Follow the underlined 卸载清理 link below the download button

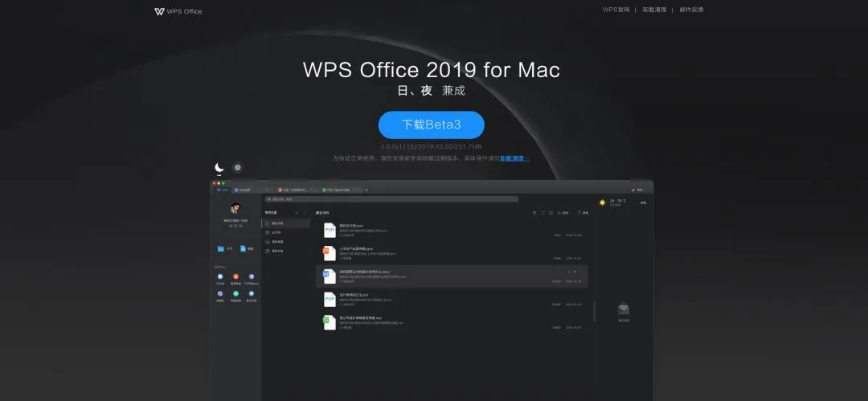pos(514,158)
